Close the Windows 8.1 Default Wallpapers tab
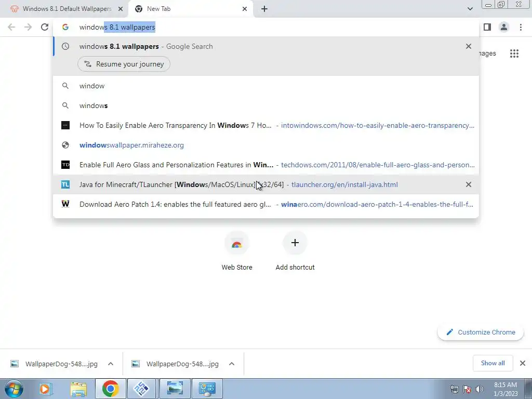Viewport: 532px width, 399px height. pos(121,9)
